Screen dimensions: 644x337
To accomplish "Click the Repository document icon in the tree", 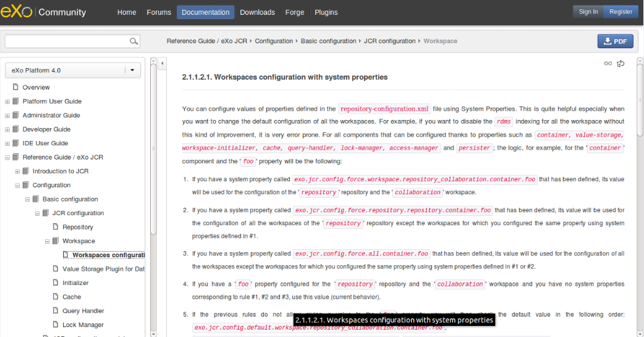I will (x=56, y=226).
